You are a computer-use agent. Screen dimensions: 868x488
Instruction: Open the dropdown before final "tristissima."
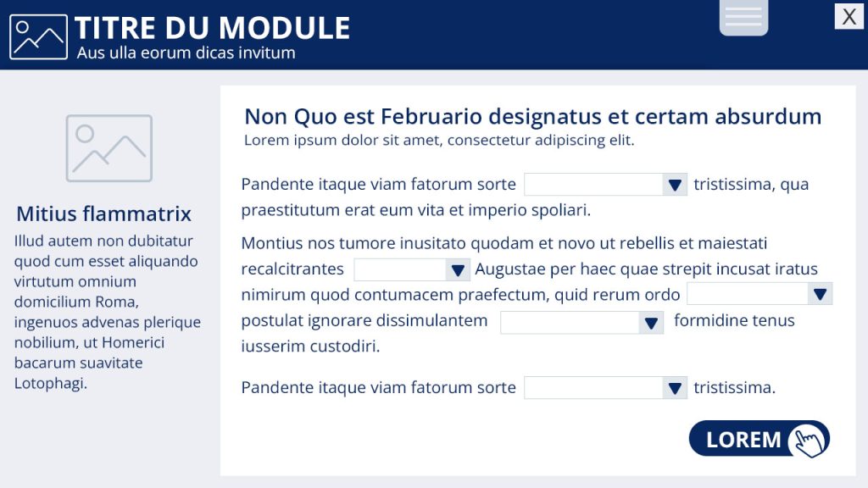pos(605,388)
